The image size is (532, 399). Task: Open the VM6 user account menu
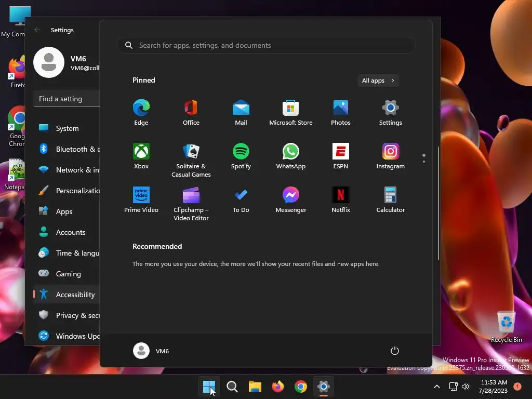[151, 351]
